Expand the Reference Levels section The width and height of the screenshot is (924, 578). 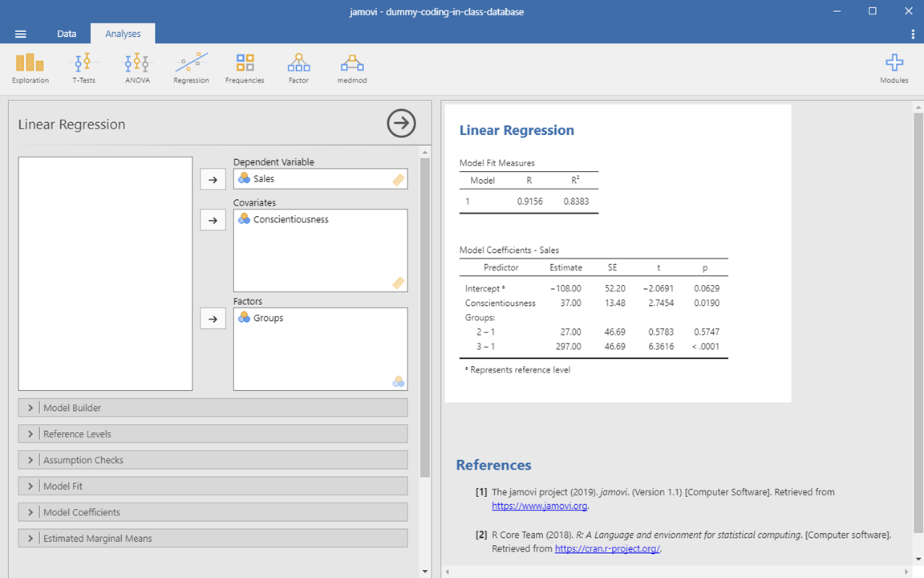tap(213, 434)
